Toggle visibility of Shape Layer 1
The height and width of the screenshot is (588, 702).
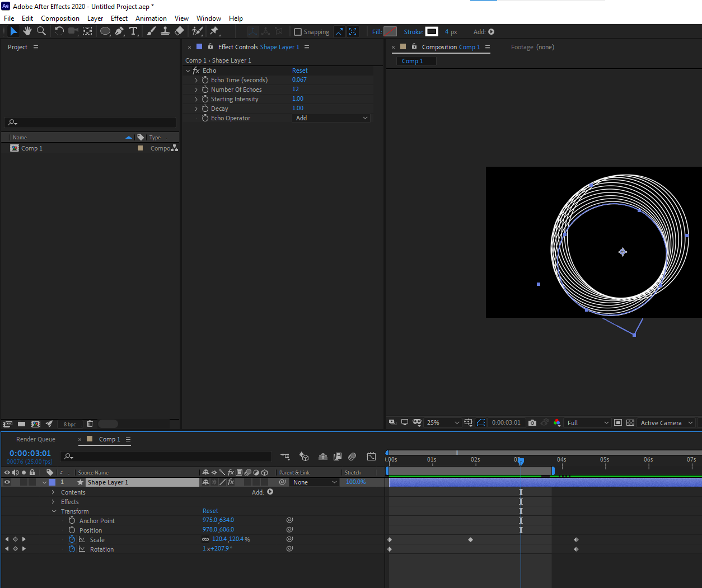click(x=7, y=482)
